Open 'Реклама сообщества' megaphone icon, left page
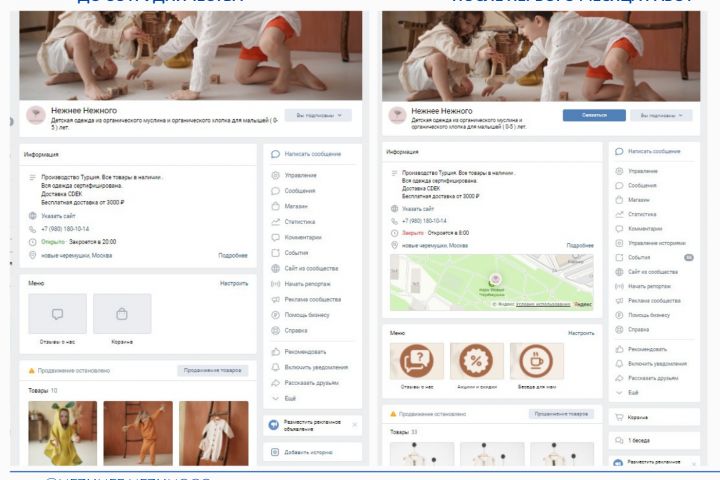Screen dimensions: 720x480 [x=276, y=299]
